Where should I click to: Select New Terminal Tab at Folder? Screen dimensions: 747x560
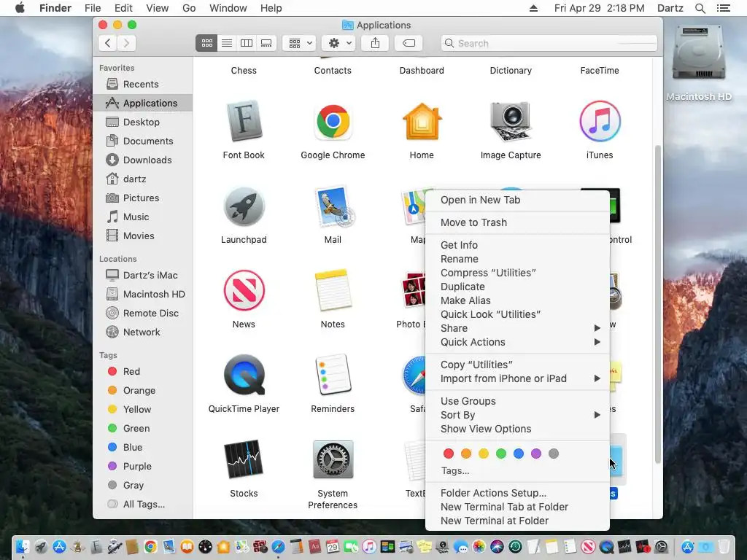517,507
